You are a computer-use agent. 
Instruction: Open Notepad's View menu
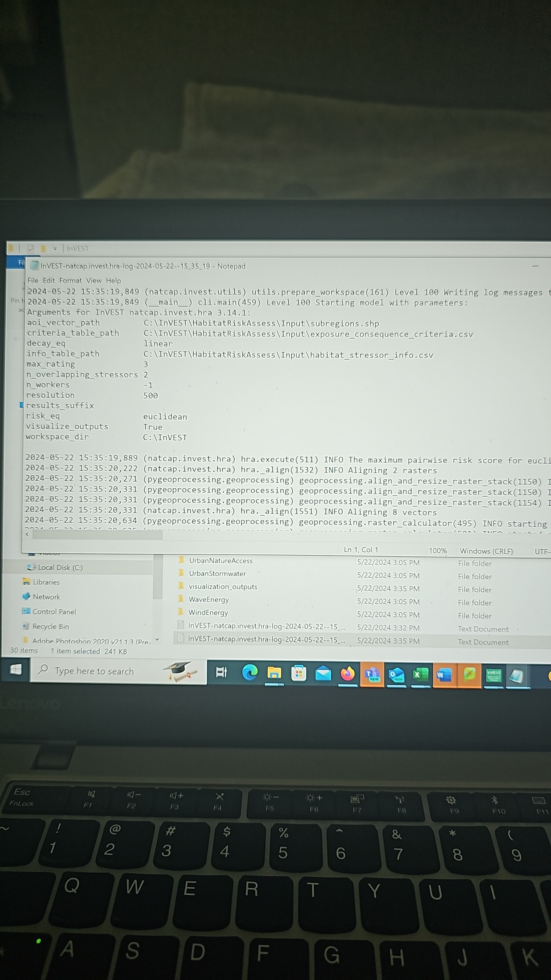click(93, 281)
